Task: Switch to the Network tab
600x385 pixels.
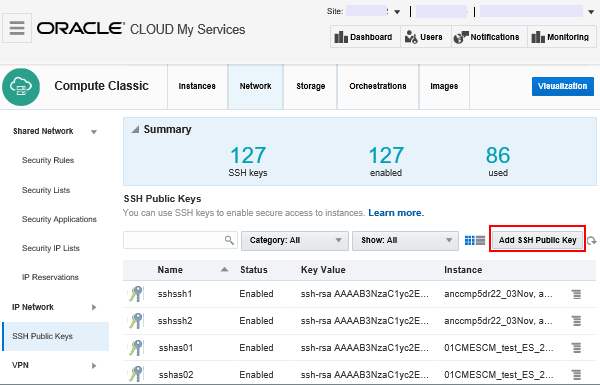Action: coord(256,86)
